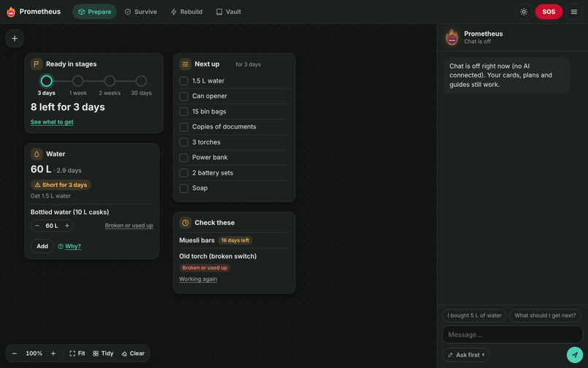588x368 pixels.
Task: Toggle the light/dark theme sun icon
Action: 524,12
